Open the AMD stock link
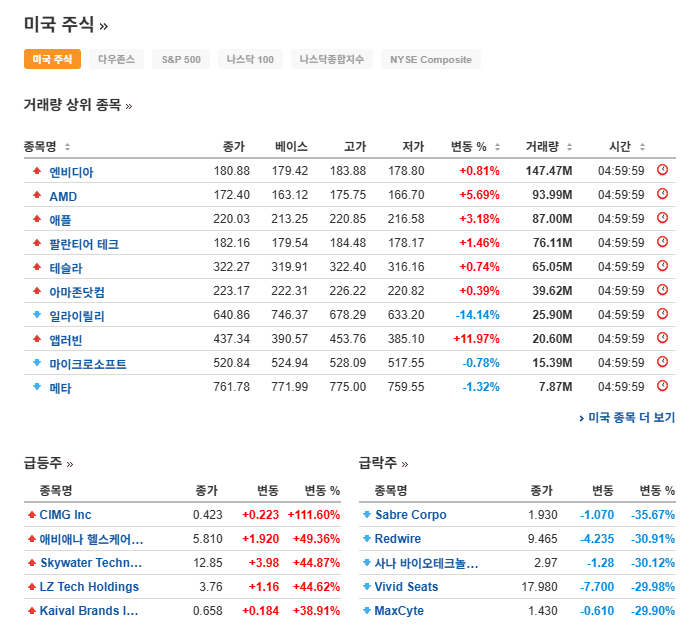 coord(63,196)
